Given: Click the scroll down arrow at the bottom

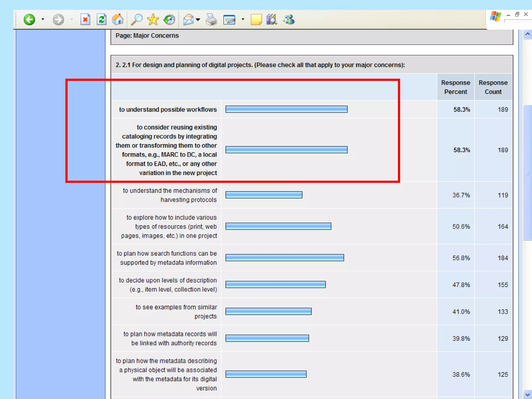Looking at the screenshot, I should coord(527,395).
